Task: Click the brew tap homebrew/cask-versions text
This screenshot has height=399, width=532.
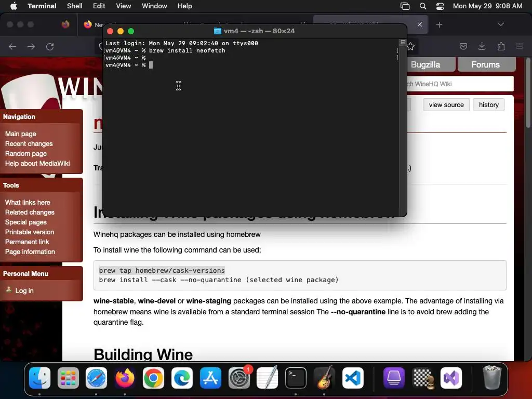Action: click(162, 270)
